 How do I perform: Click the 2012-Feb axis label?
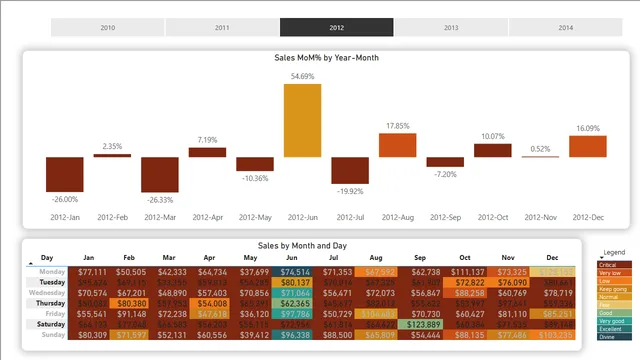point(112,218)
